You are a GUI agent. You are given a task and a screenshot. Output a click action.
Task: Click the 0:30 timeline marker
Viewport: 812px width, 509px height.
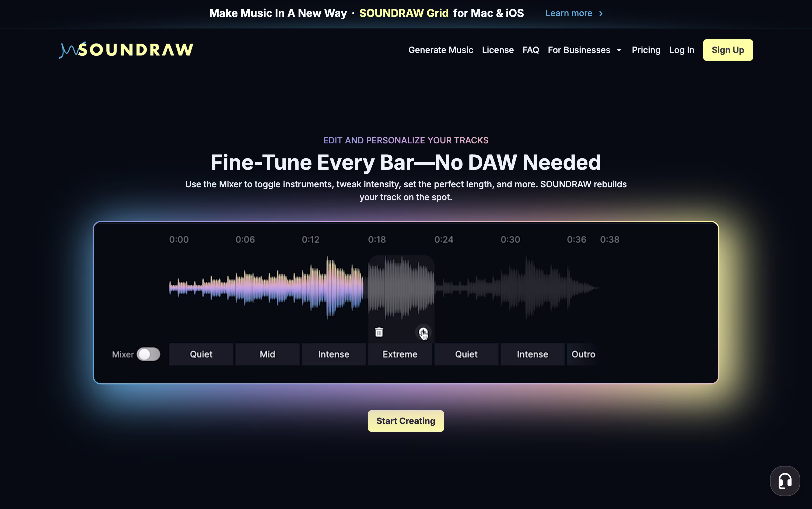click(510, 239)
